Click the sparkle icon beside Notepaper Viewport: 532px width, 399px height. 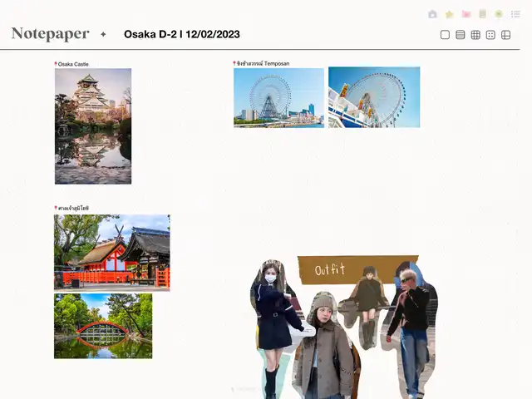tap(103, 34)
